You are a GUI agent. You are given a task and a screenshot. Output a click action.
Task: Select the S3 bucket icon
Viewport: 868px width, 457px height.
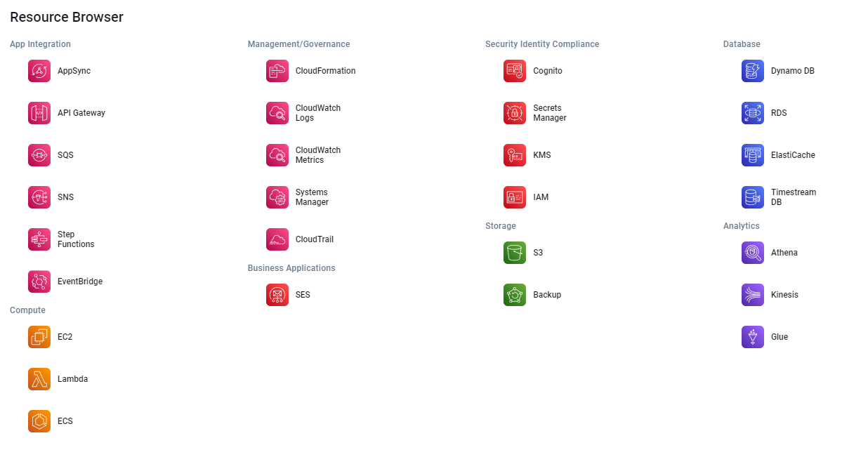pos(515,253)
